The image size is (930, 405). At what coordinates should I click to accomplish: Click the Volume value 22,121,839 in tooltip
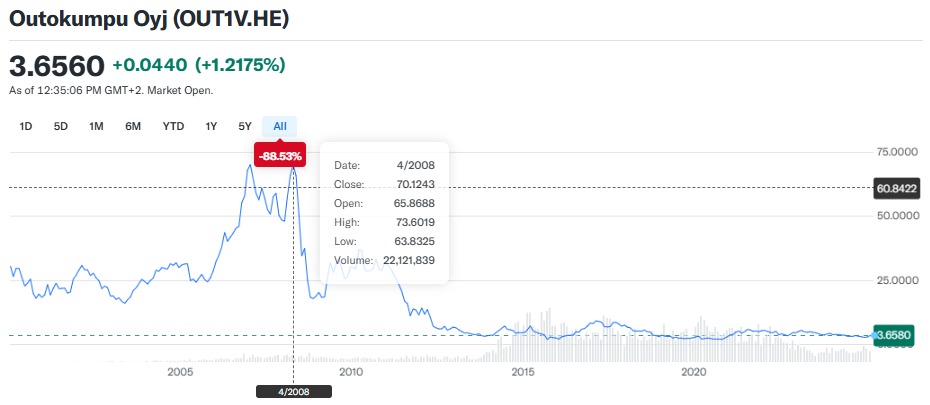(416, 260)
